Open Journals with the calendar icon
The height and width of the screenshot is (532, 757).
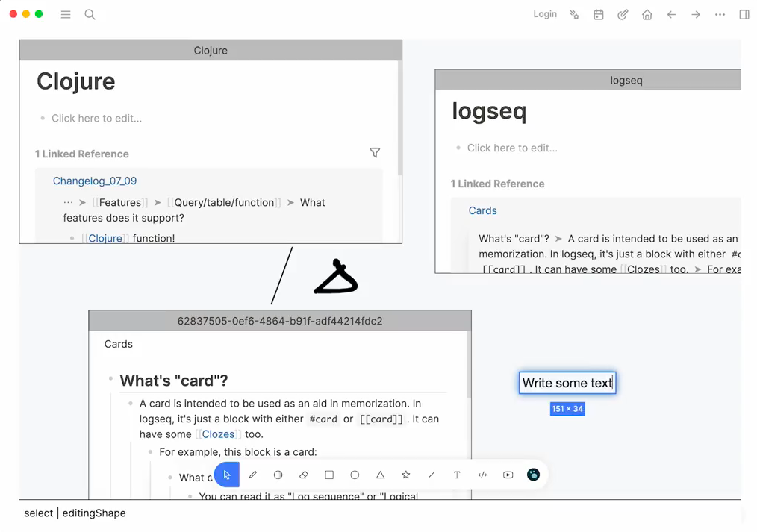click(599, 14)
